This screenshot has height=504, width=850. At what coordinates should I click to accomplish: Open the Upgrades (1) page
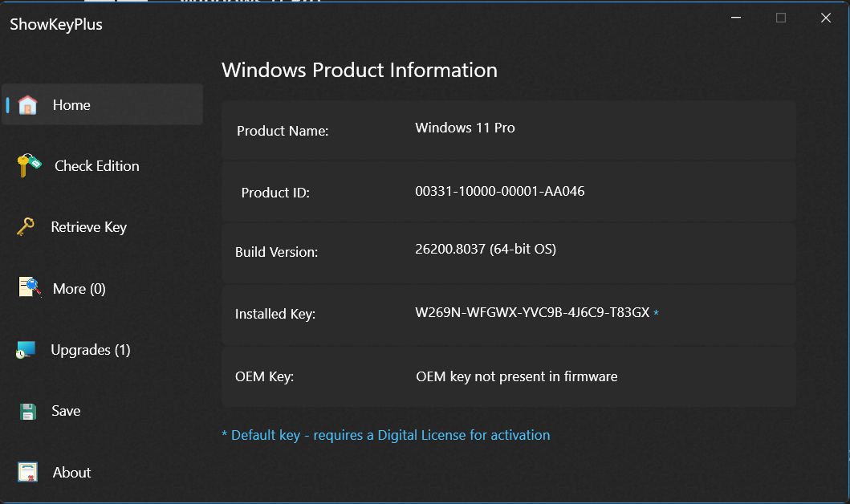pyautogui.click(x=91, y=350)
